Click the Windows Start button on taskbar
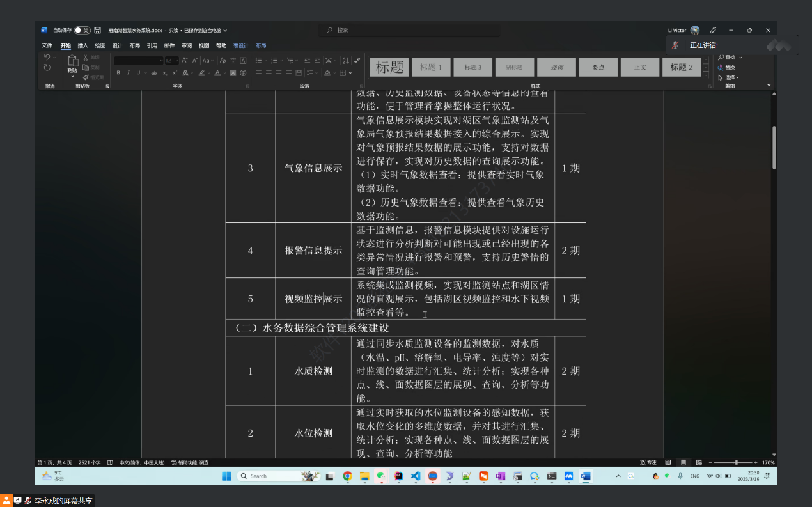Image resolution: width=812 pixels, height=507 pixels. 226,476
